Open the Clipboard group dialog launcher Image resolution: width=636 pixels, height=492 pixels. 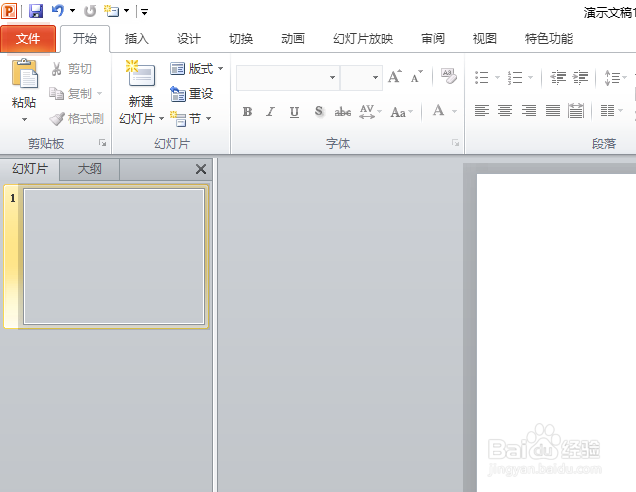point(103,143)
